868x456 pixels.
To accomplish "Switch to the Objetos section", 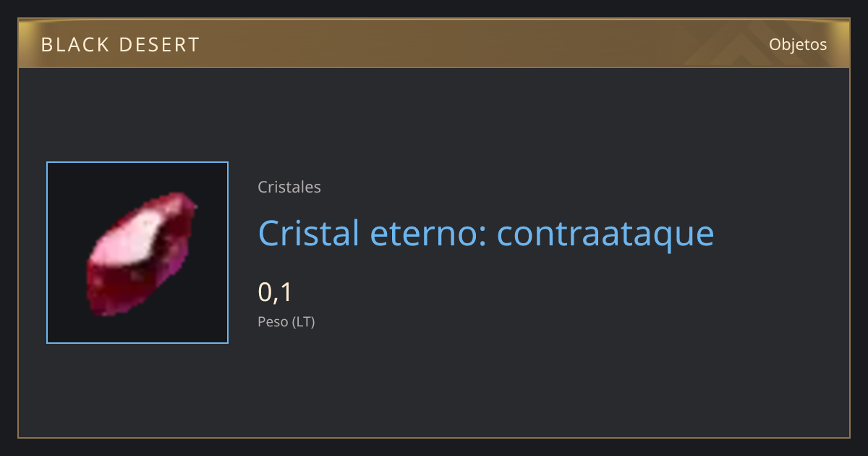I will [798, 44].
